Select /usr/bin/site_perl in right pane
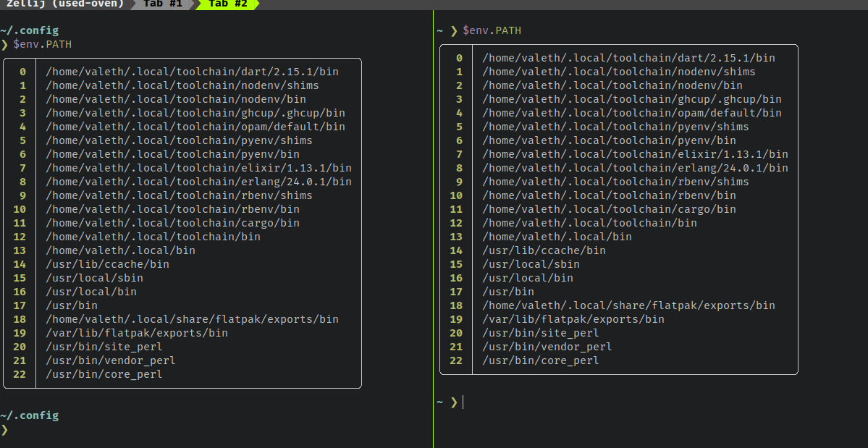 pyautogui.click(x=540, y=333)
